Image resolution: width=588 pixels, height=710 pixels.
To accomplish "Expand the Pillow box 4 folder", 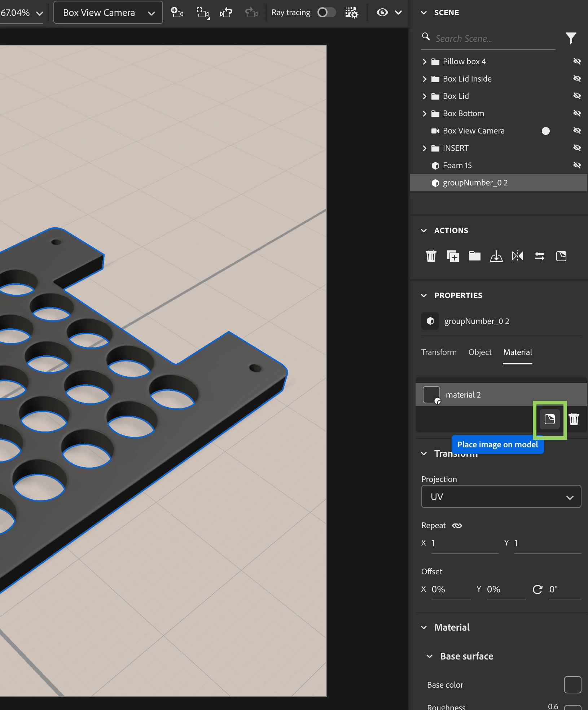I will coord(425,62).
